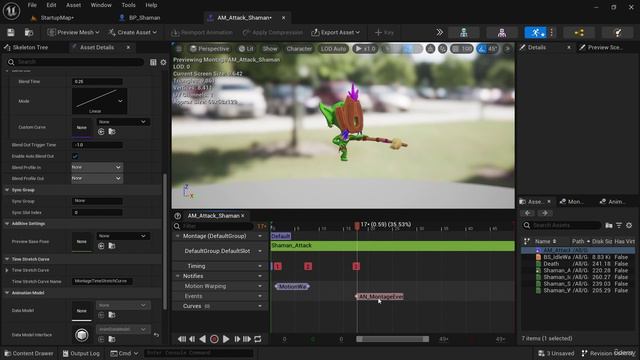Reset Data Model Interface to default
The height and width of the screenshot is (360, 640).
click(156, 335)
